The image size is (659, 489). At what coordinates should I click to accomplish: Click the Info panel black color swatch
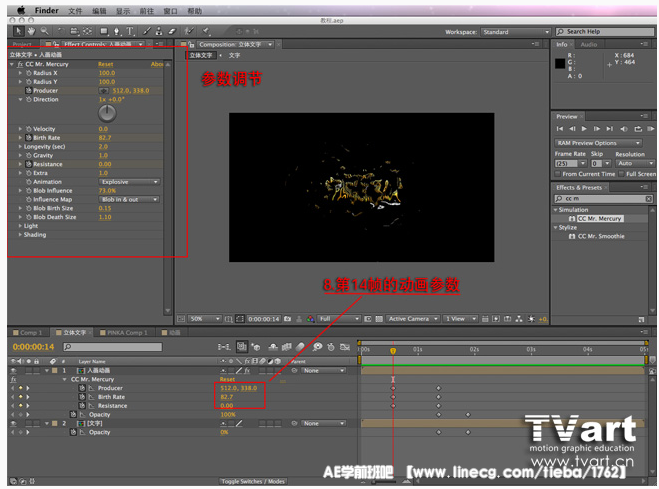click(x=560, y=63)
